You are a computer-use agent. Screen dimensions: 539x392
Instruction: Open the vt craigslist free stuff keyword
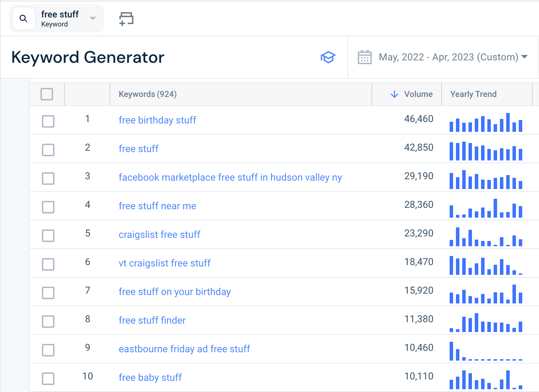pyautogui.click(x=164, y=263)
